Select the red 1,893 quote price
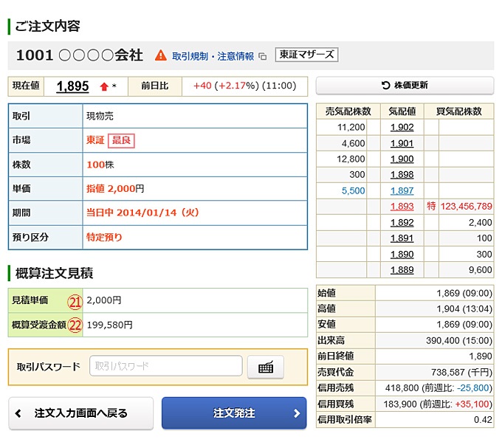 tap(402, 207)
